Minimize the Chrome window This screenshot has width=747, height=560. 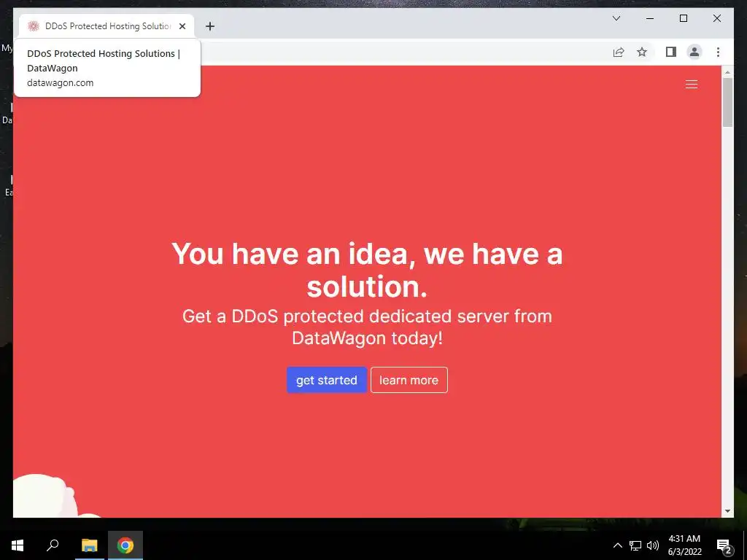(650, 18)
